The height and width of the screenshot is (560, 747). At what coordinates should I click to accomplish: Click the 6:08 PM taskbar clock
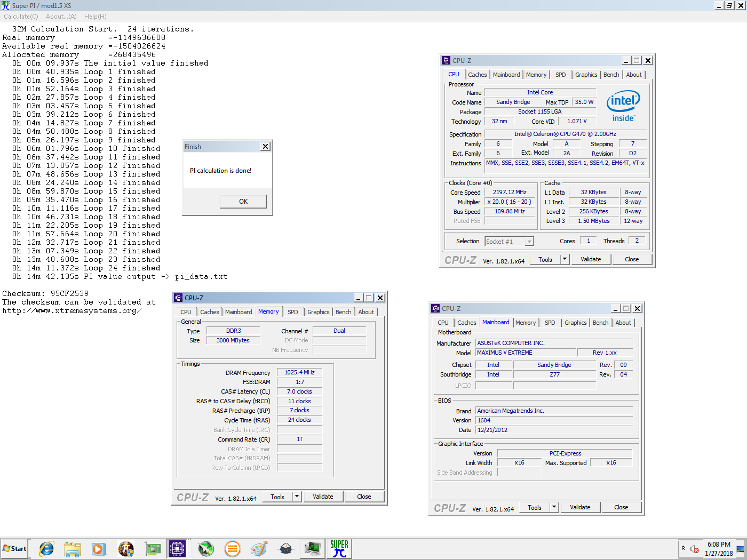point(719,549)
